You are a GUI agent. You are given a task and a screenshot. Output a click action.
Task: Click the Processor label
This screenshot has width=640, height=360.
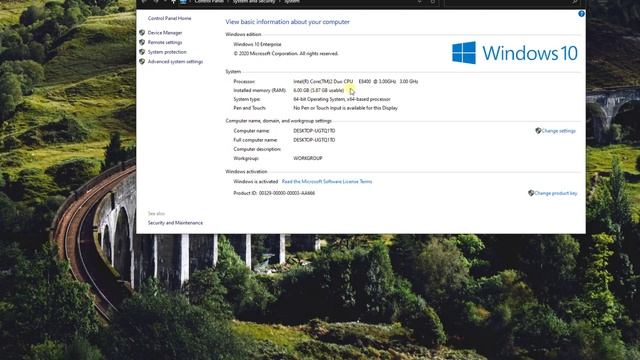(x=244, y=82)
